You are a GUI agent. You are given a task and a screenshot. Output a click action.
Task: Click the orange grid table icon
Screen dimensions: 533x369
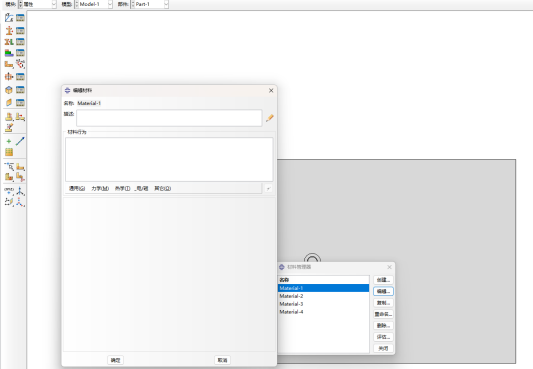click(x=9, y=152)
